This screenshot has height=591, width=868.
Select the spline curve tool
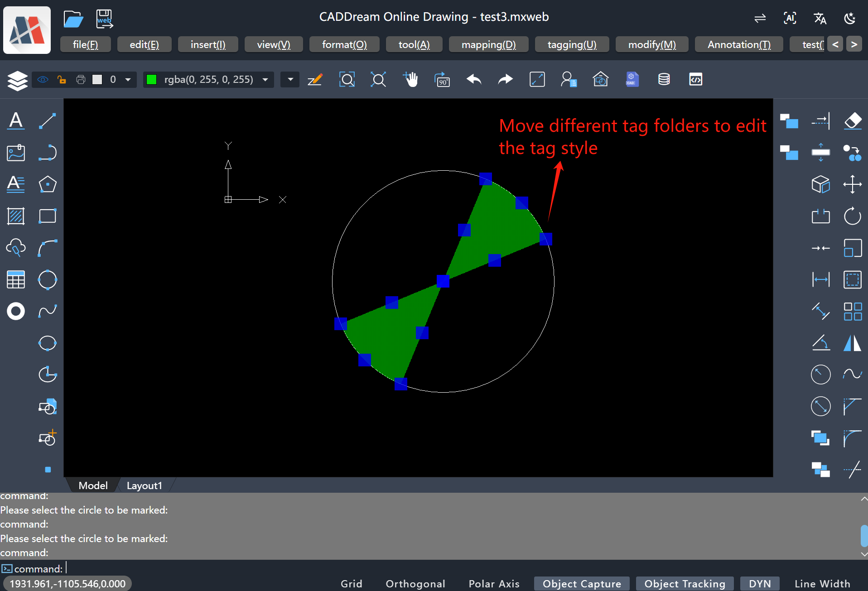click(48, 311)
